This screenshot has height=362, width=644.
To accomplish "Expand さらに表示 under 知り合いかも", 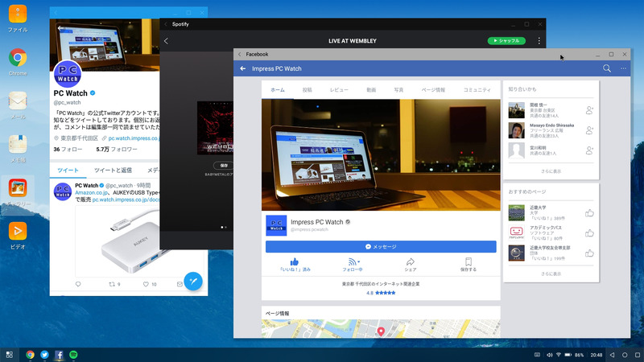I will click(x=551, y=171).
